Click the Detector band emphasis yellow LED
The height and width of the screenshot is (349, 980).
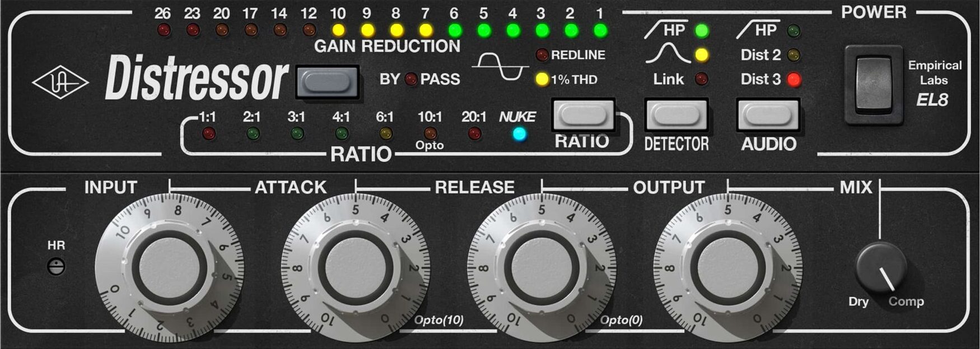pyautogui.click(x=701, y=55)
